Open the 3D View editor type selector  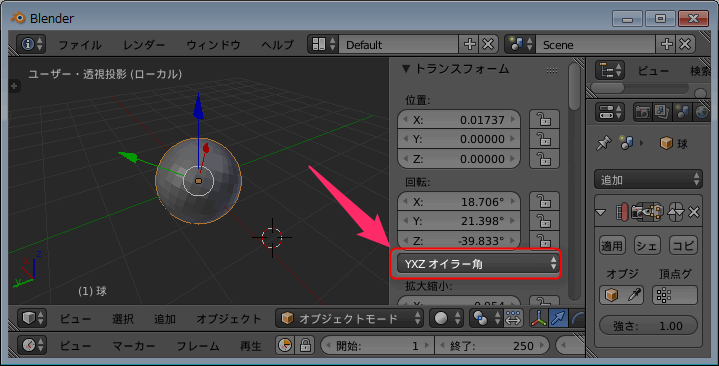[32, 318]
